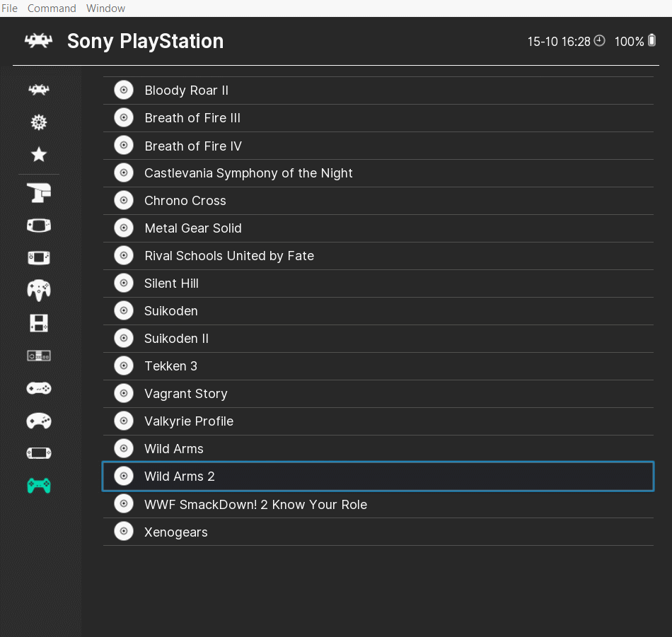Select the teal PlayStation controller icon
Screen dimensions: 672x637
38,486
